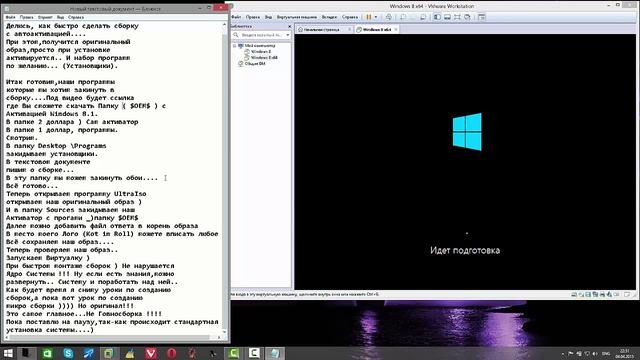Open the Виртуальная машина menu in VMware
The image size is (640, 360).
pos(297,17)
